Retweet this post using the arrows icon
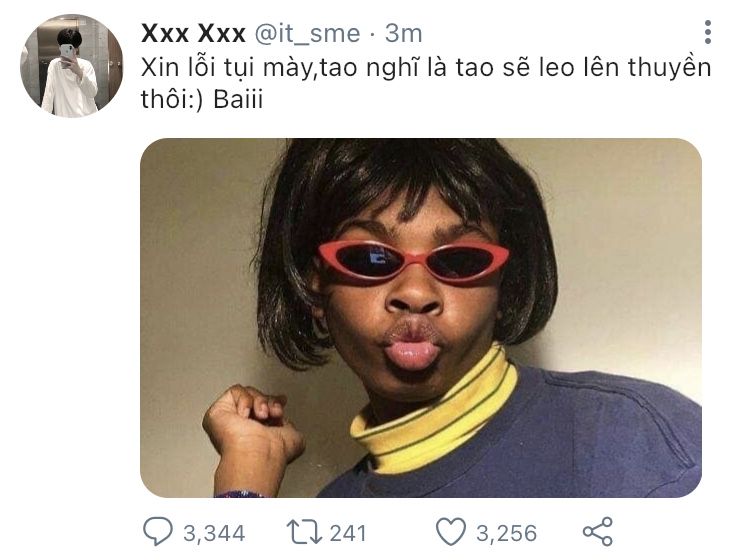The image size is (750, 560). pyautogui.click(x=304, y=532)
